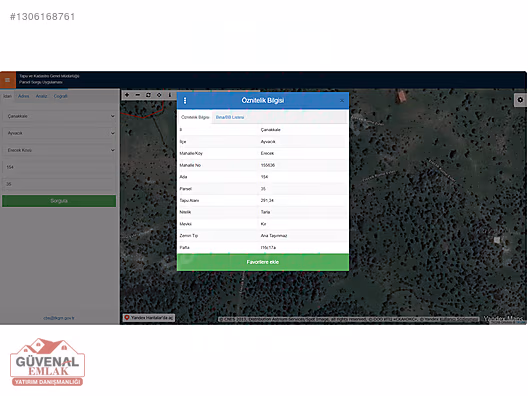Open the orange hamburger menu

pos(7,80)
